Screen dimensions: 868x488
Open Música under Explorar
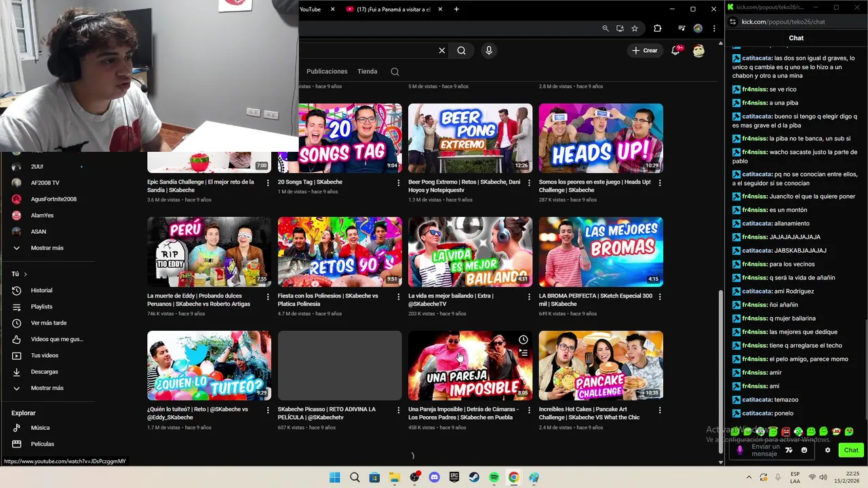point(40,428)
